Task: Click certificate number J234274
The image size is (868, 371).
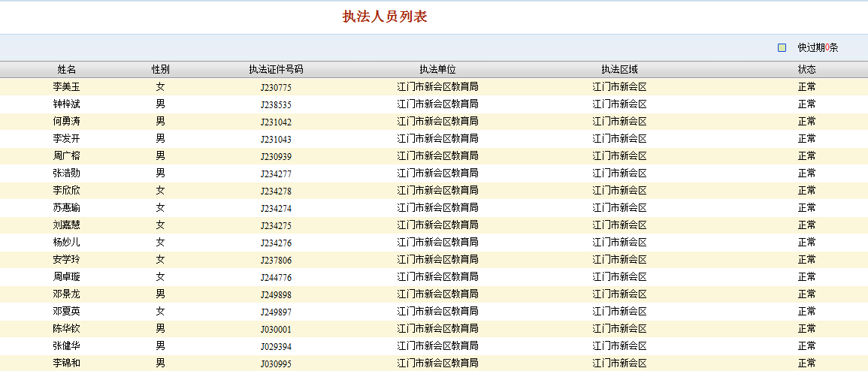Action: (x=277, y=209)
